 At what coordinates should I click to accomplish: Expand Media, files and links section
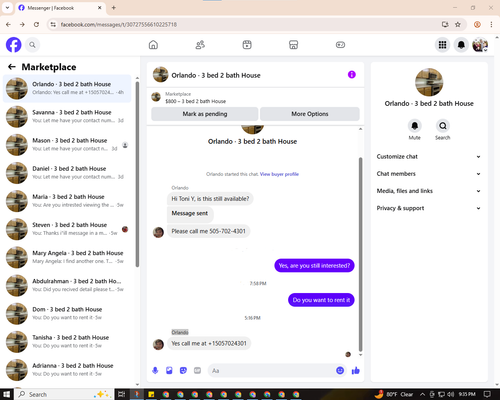point(429,191)
